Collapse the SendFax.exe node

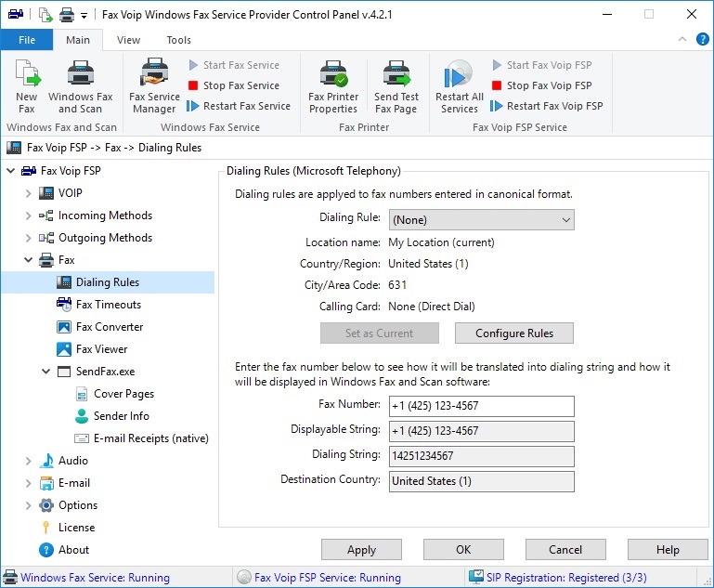pyautogui.click(x=46, y=372)
